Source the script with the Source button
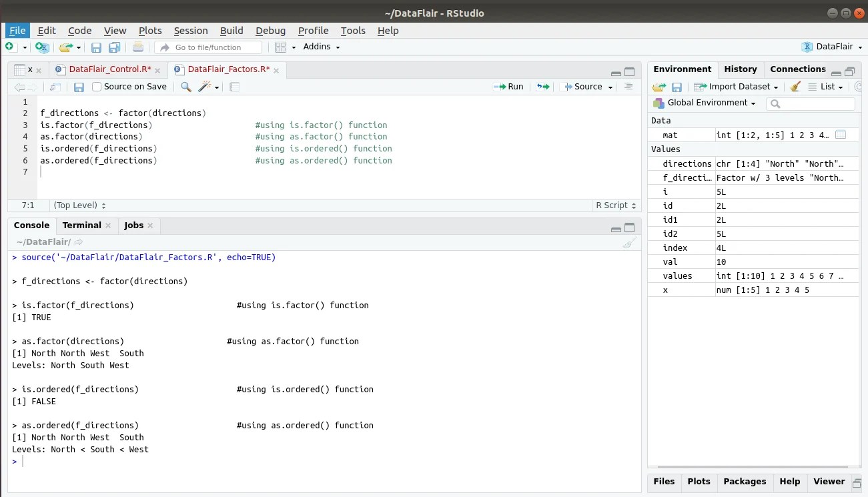This screenshot has height=497, width=868. point(585,87)
